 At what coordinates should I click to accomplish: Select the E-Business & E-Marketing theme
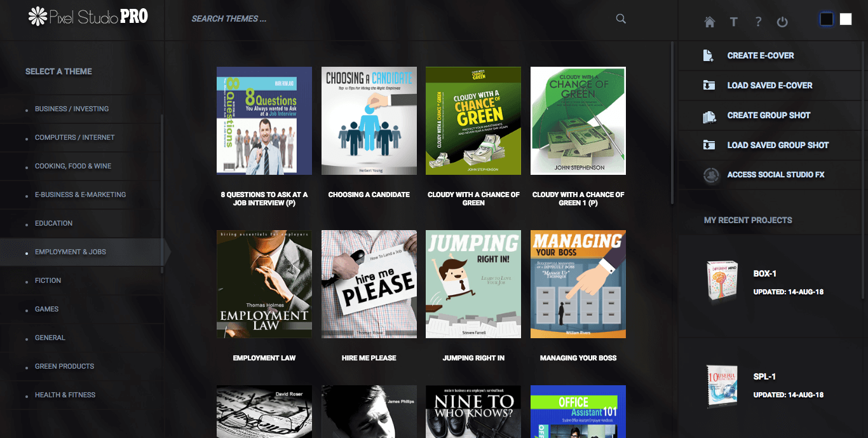click(x=81, y=195)
